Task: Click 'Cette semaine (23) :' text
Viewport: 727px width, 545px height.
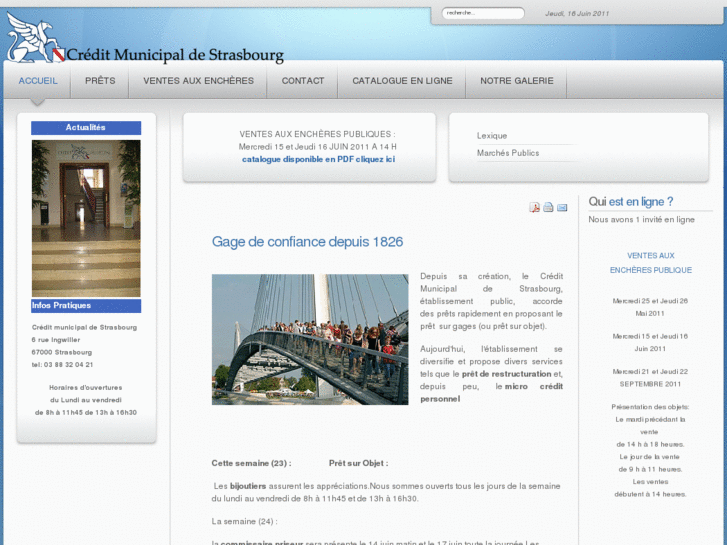Action: click(x=251, y=463)
